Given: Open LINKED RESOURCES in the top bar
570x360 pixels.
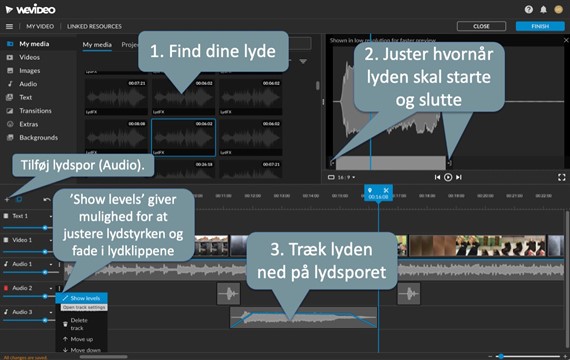Looking at the screenshot, I should 94,26.
